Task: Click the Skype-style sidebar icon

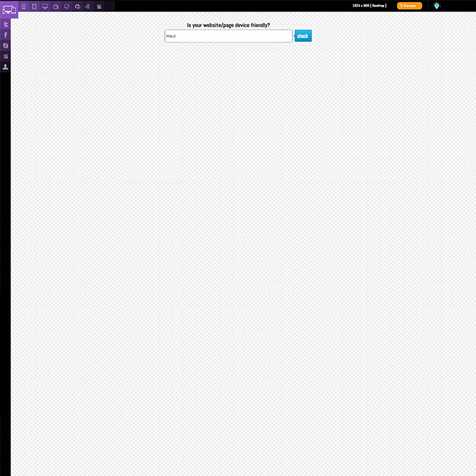Action: click(x=6, y=45)
